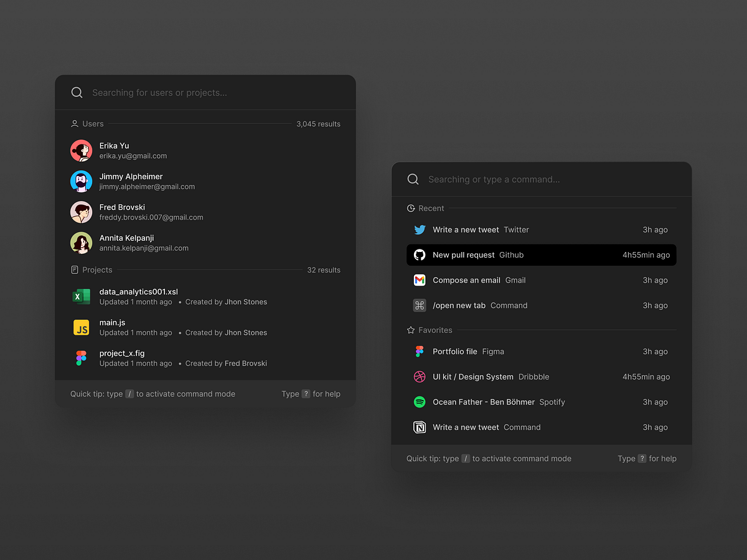Click the Notion icon beside Write a new tweet

point(420,427)
